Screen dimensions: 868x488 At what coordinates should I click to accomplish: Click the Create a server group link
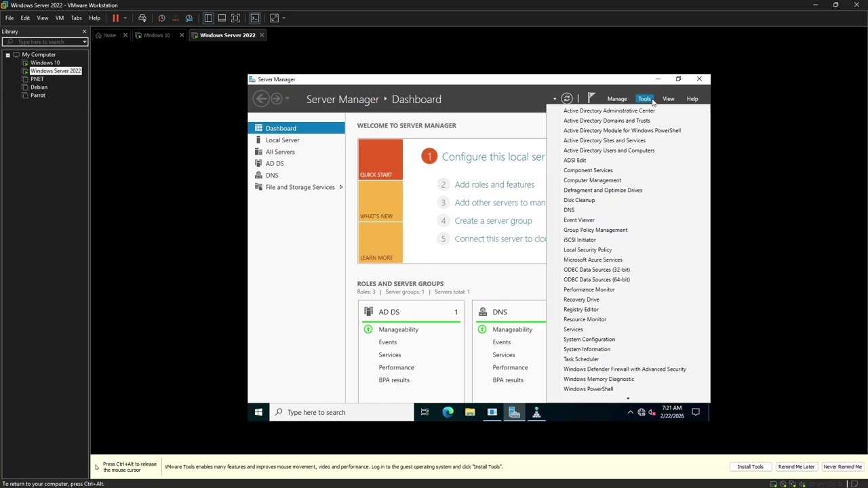pyautogui.click(x=493, y=221)
